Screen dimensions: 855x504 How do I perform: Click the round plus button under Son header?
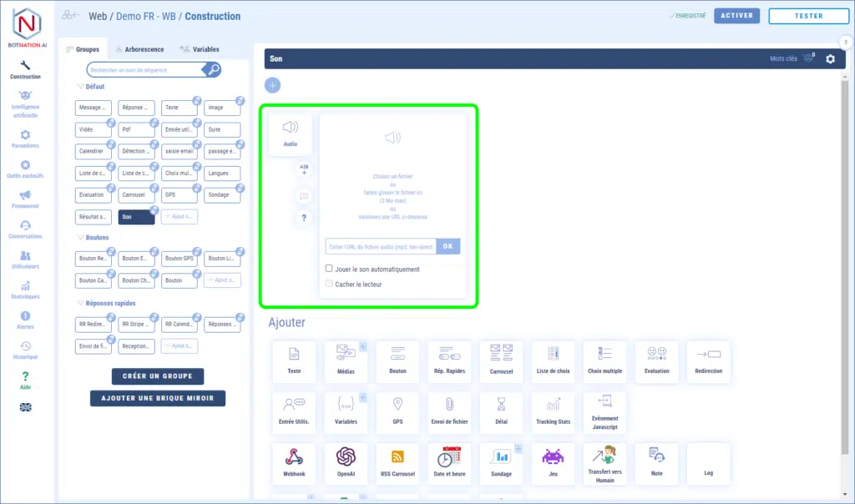(273, 85)
